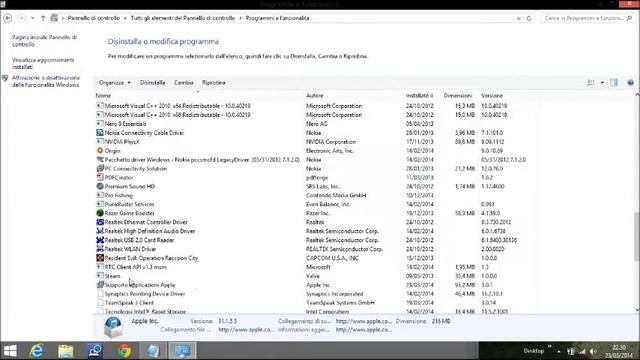Select Realtek Ethernet Controller Driver icon
The height and width of the screenshot is (360, 640).
coord(100,222)
